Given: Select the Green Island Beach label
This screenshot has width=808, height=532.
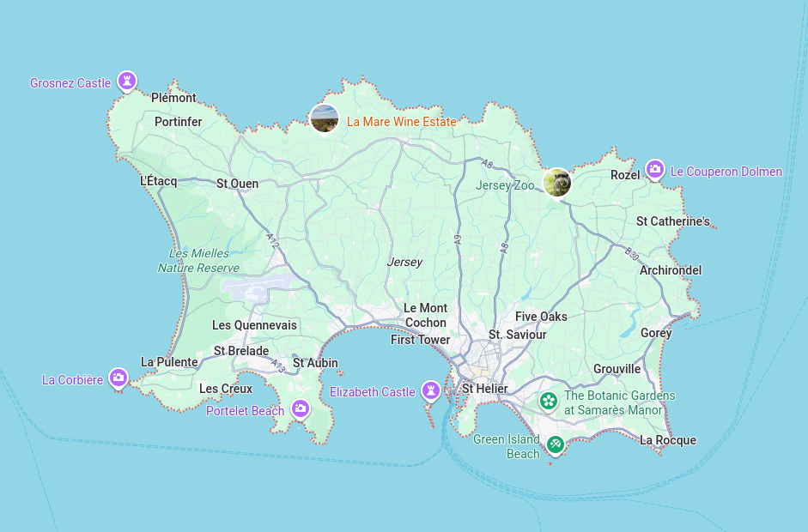Looking at the screenshot, I should 507,446.
